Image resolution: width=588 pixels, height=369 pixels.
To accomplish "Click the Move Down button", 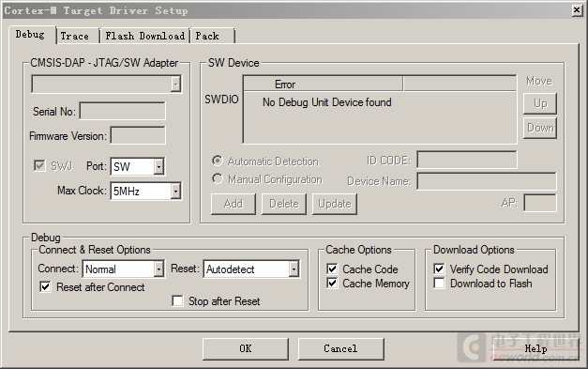I will coord(540,128).
